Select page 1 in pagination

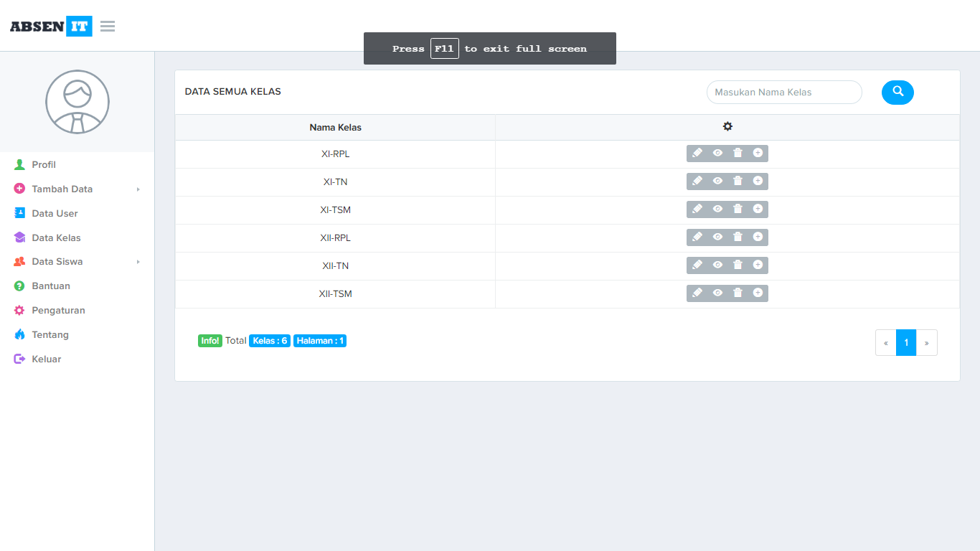(906, 343)
